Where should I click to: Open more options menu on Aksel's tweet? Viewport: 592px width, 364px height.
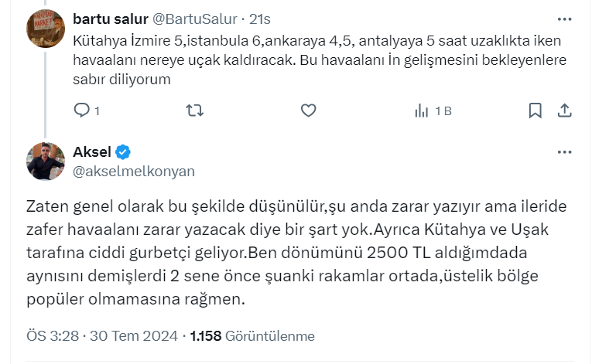click(564, 152)
